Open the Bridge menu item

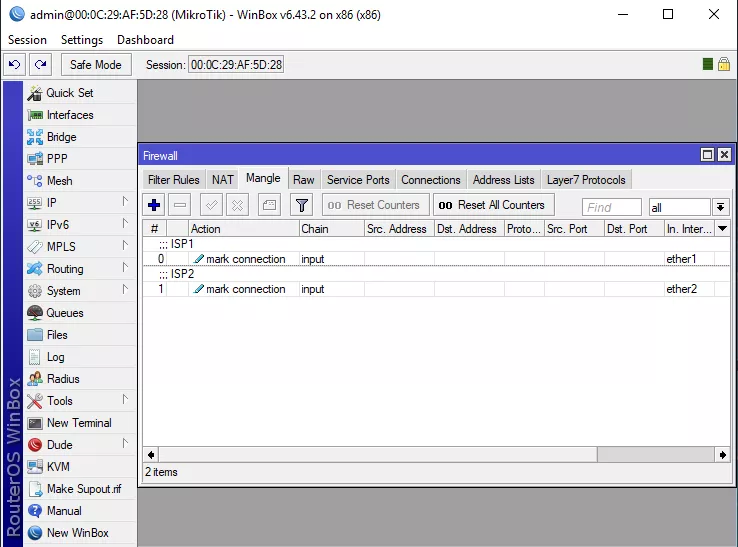point(61,137)
